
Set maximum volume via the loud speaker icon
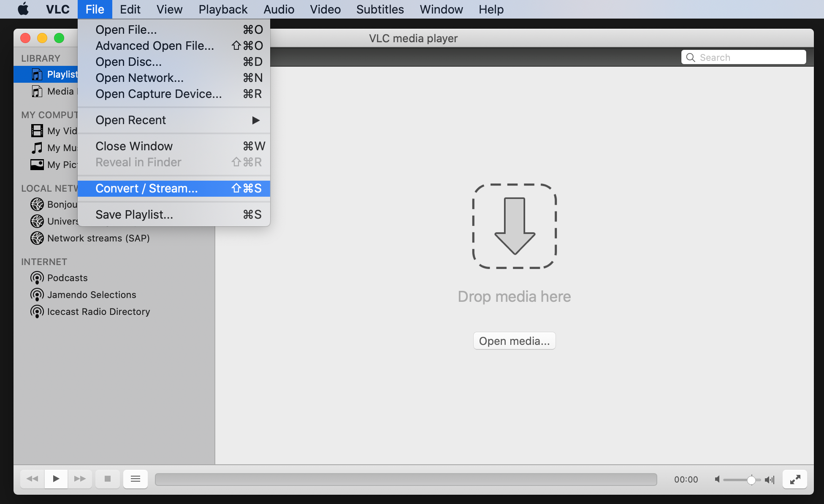coord(770,479)
